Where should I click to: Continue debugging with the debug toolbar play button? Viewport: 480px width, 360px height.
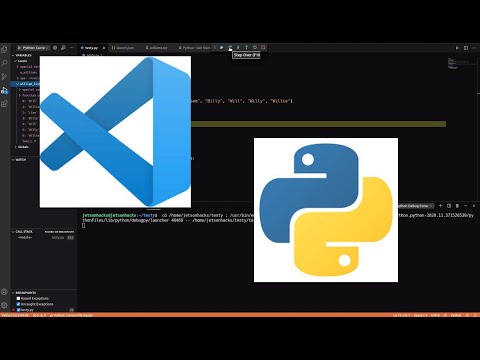(222, 48)
